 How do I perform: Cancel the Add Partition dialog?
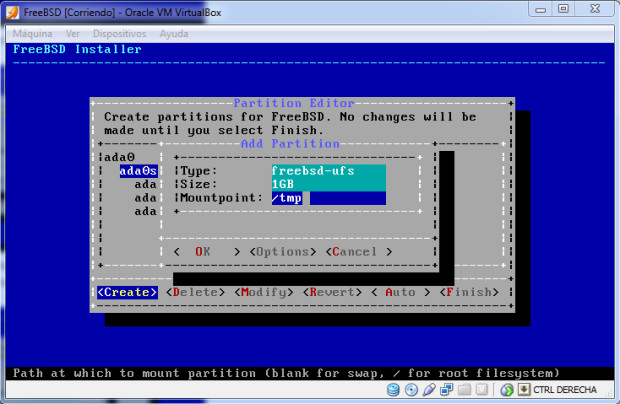click(x=359, y=252)
